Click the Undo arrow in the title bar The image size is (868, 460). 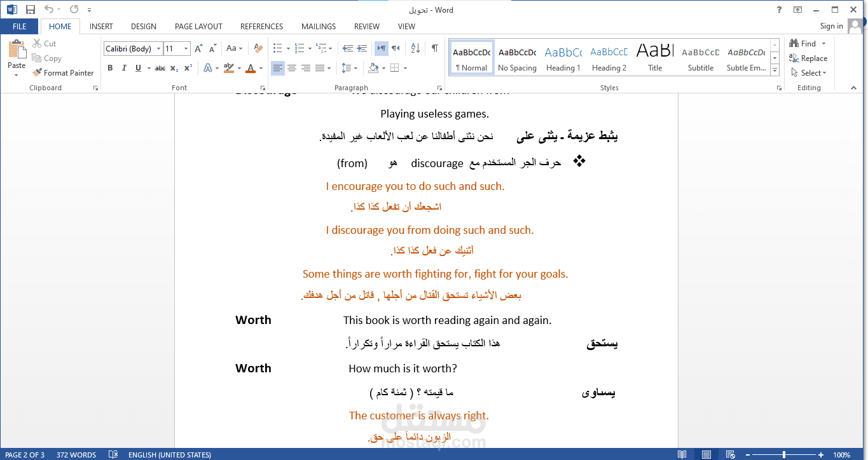(x=49, y=10)
